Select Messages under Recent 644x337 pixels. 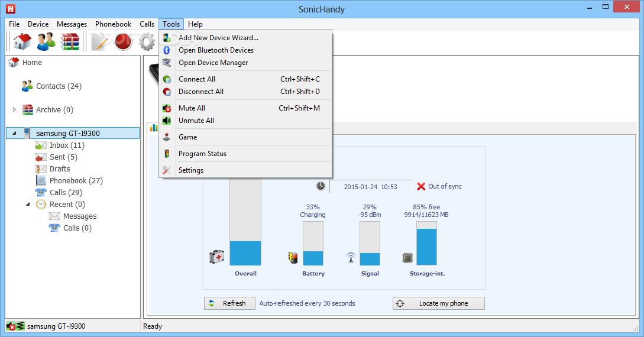click(80, 216)
